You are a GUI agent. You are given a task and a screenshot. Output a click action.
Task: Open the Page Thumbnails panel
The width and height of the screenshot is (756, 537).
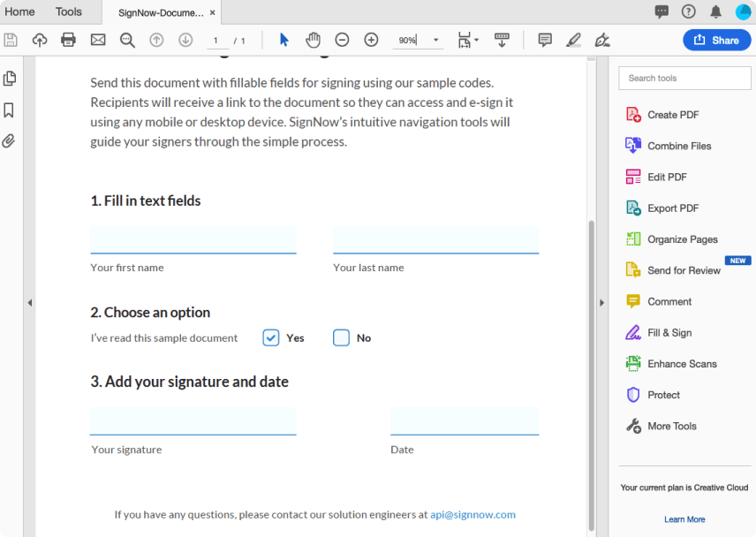pyautogui.click(x=10, y=78)
